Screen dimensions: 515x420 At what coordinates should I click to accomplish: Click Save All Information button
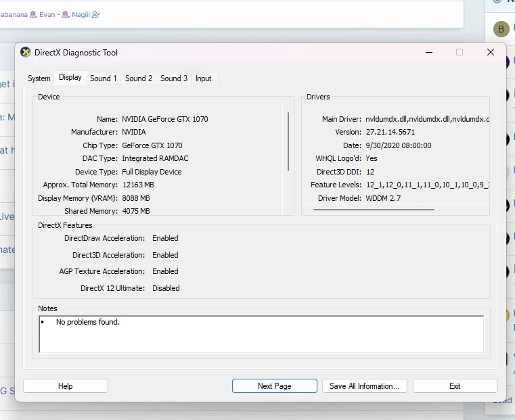pos(365,386)
